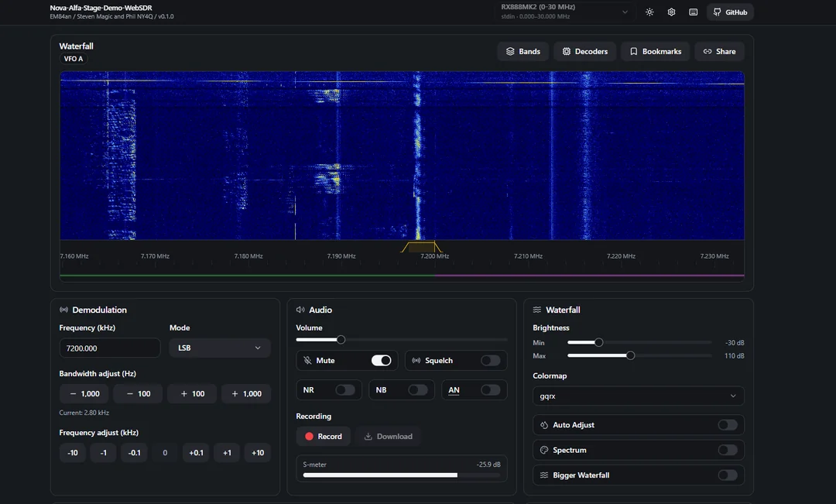Open the Mode dropdown showing LSB
The image size is (836, 504).
click(219, 348)
